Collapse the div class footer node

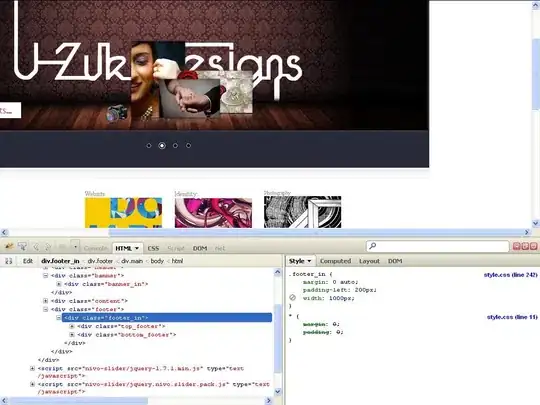coord(45,309)
